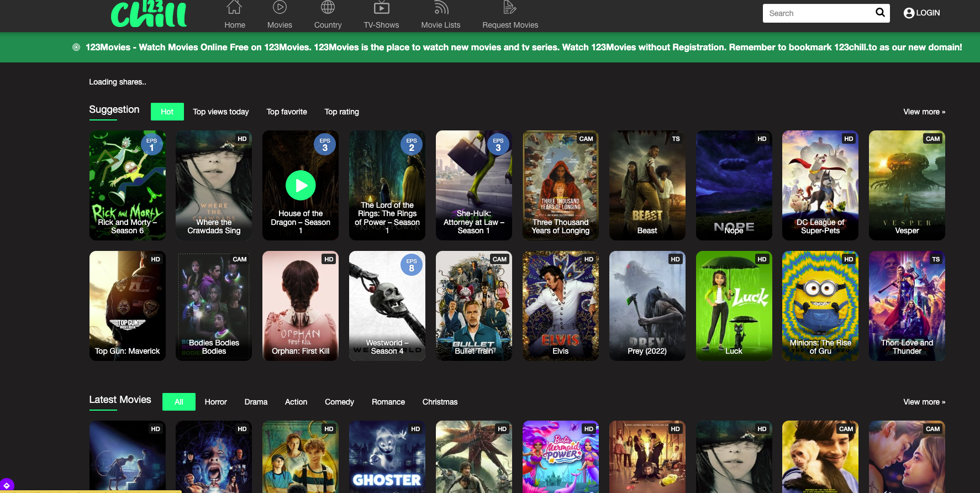The height and width of the screenshot is (493, 980).
Task: Filter latest movies by Action
Action: [296, 402]
